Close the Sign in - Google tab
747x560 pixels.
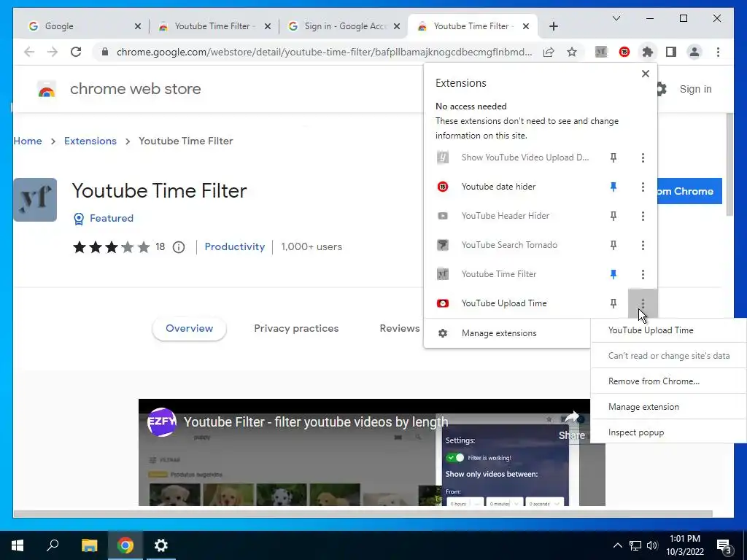tap(396, 26)
